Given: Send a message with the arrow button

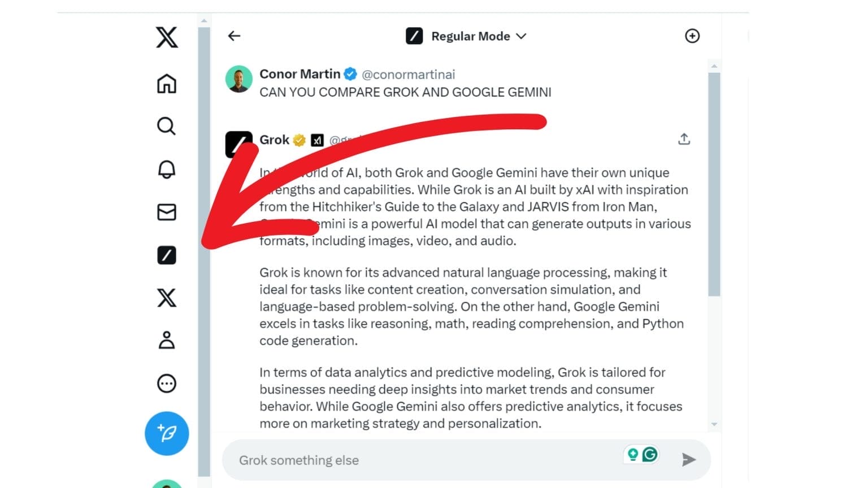Looking at the screenshot, I should (689, 460).
